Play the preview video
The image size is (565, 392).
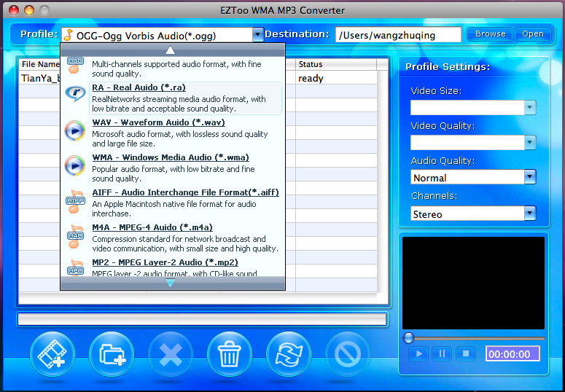tap(418, 354)
